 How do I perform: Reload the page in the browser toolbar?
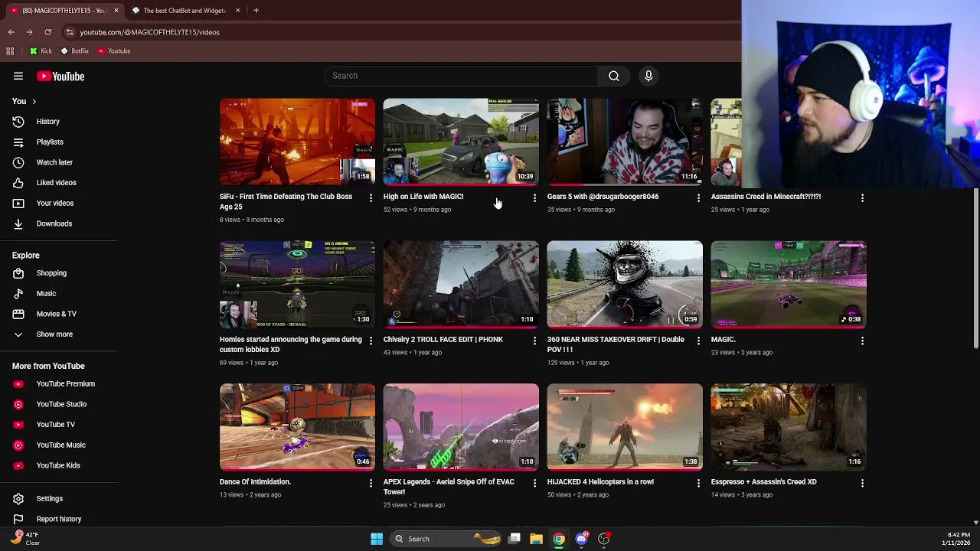click(47, 32)
